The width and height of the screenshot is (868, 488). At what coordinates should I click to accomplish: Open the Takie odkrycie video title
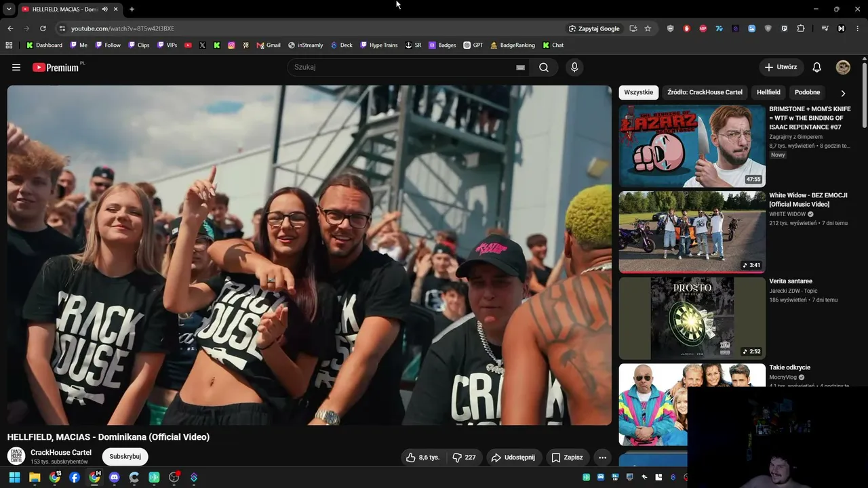pyautogui.click(x=790, y=367)
